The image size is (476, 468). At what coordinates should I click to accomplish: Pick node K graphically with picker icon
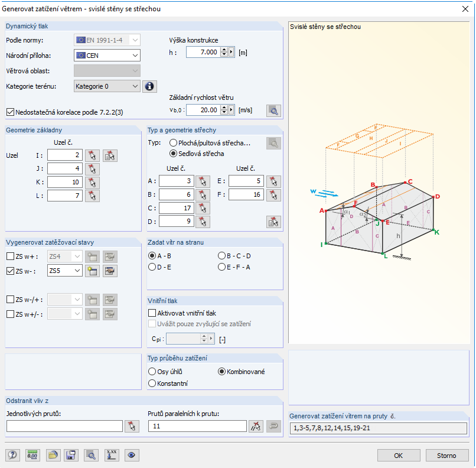point(92,183)
